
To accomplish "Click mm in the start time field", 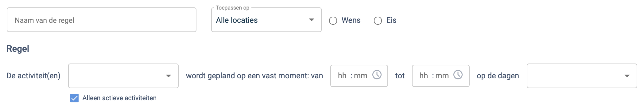I will tap(361, 76).
